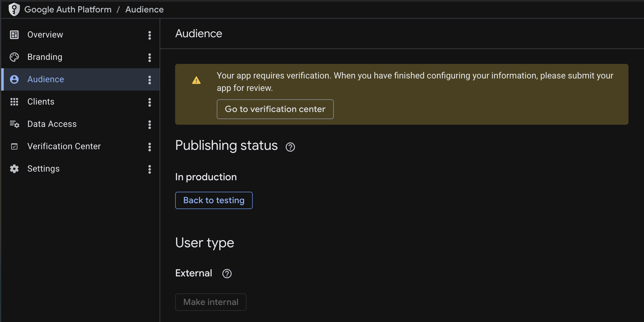Open the Branding three-dot menu

pyautogui.click(x=150, y=57)
